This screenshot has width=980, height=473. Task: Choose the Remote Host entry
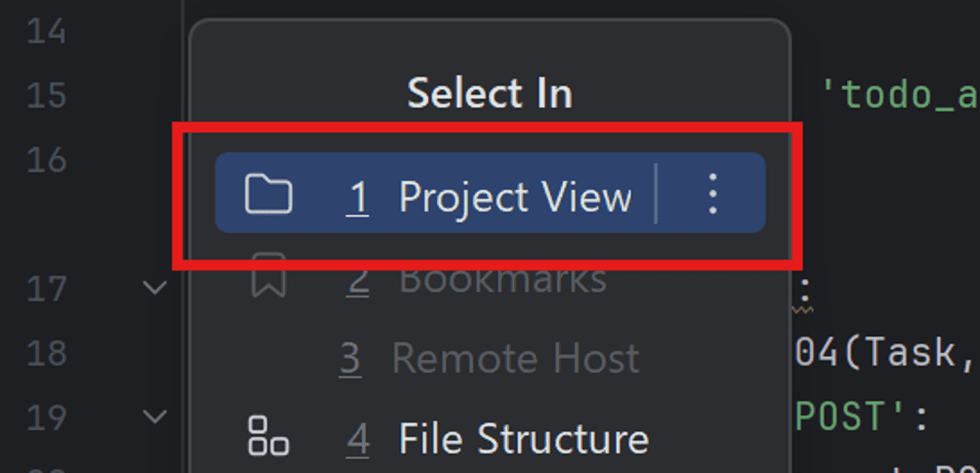coord(489,359)
